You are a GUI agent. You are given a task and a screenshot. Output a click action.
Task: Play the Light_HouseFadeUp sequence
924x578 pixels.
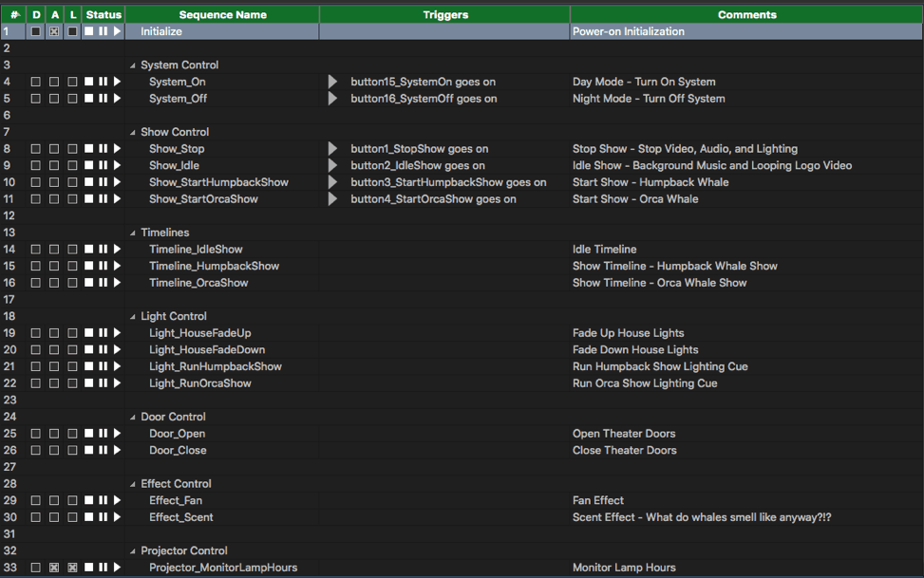click(117, 332)
